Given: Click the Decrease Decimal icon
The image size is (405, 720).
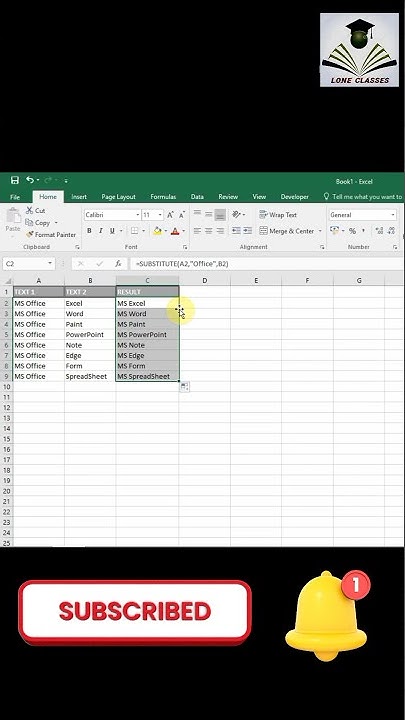Looking at the screenshot, I should click(392, 231).
